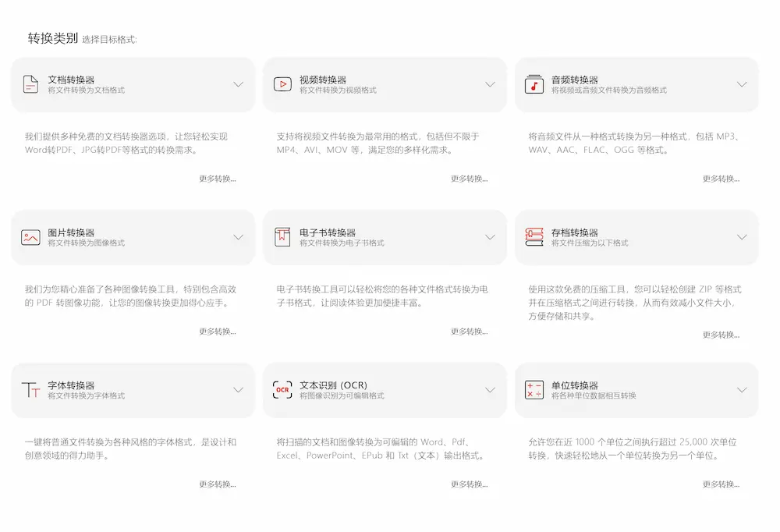Expand the 视频转换器 dropdown chevron
Viewport: 780px width, 532px height.
point(491,84)
